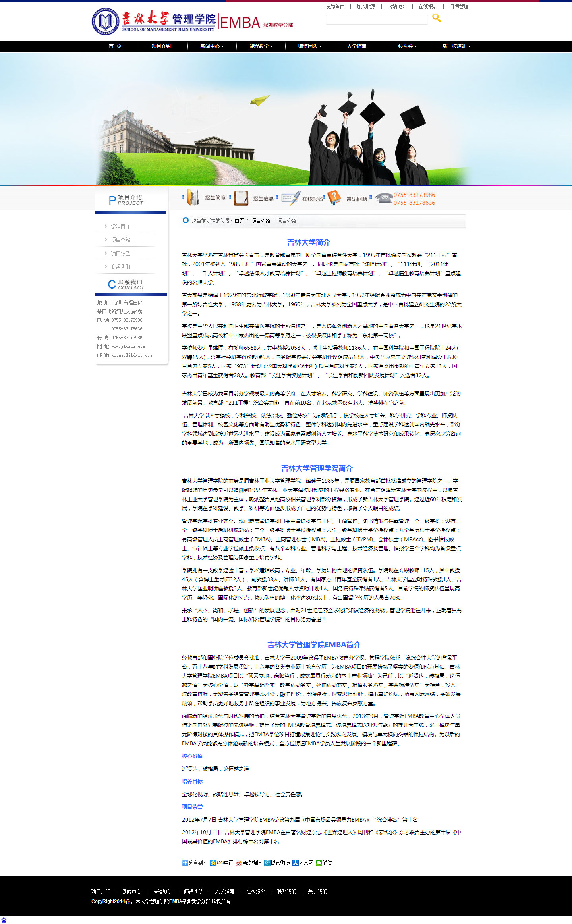This screenshot has height=924, width=572.
Task: Expand the 课程教学 navigation dropdown
Action: click(x=261, y=46)
